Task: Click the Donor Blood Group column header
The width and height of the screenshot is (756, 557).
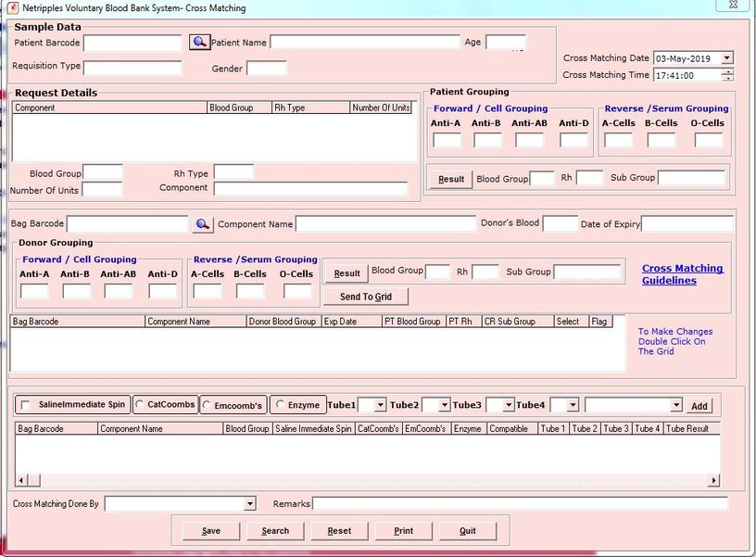Action: tap(283, 322)
